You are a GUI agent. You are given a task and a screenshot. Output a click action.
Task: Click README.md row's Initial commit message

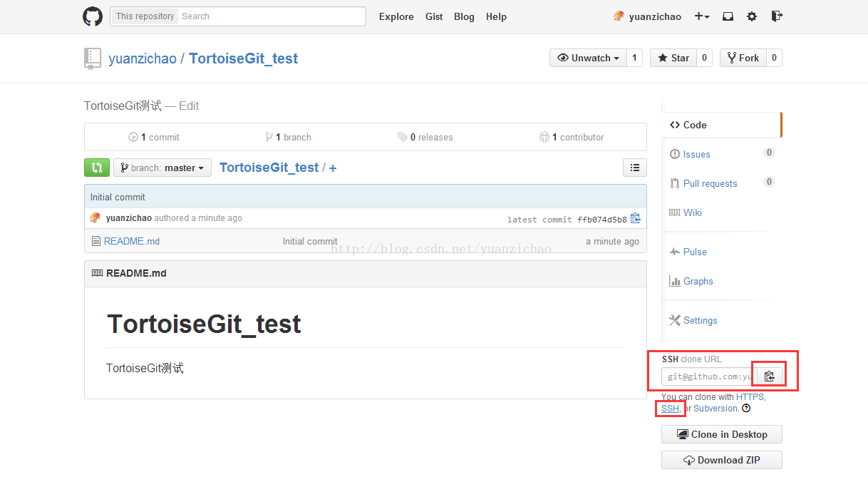point(310,241)
